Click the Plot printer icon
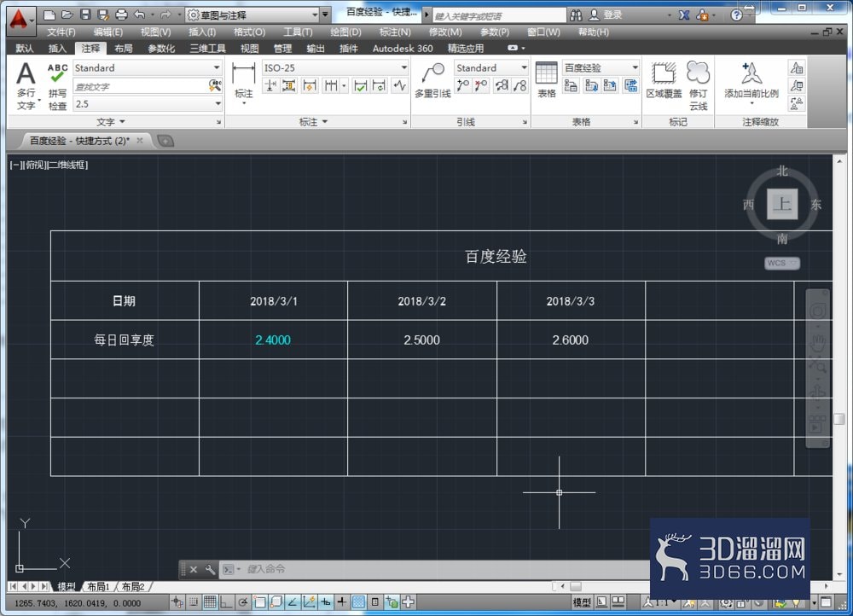This screenshot has width=853, height=616. (121, 15)
